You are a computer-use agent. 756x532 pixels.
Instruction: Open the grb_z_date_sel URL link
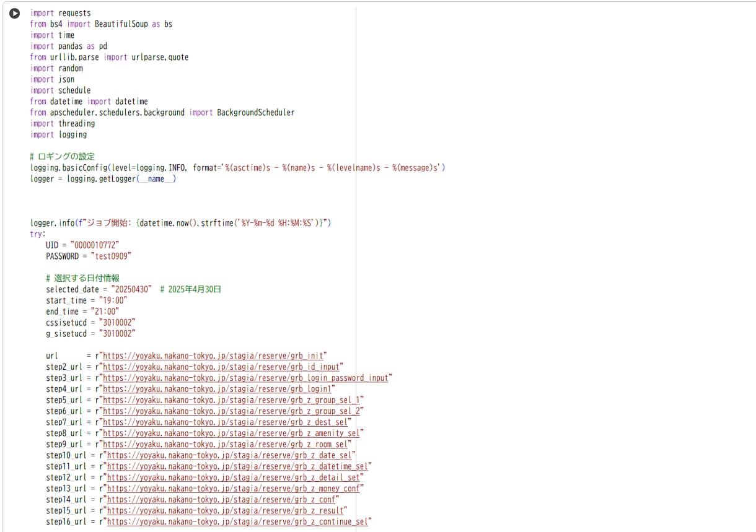pos(229,455)
